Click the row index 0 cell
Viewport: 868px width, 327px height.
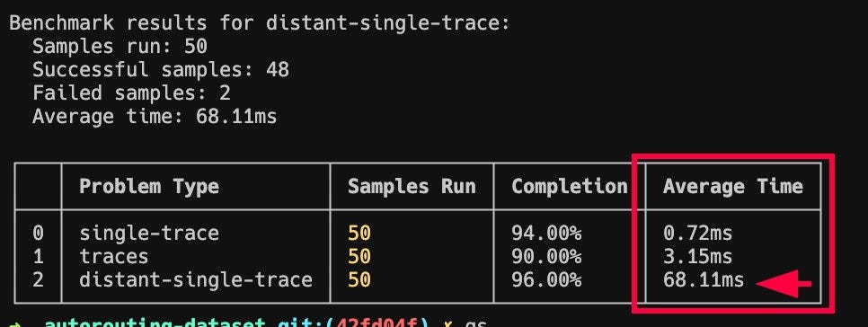tap(38, 233)
